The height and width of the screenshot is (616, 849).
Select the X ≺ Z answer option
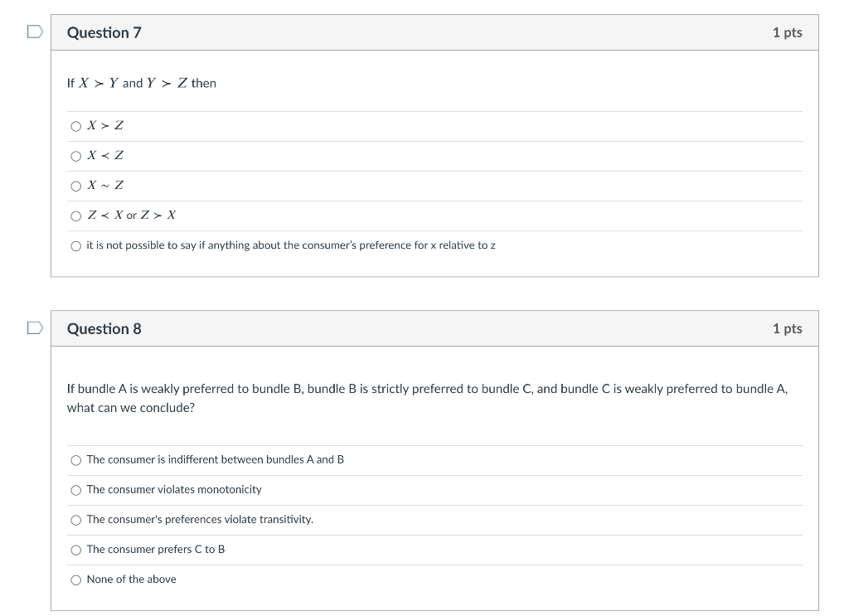(75, 157)
